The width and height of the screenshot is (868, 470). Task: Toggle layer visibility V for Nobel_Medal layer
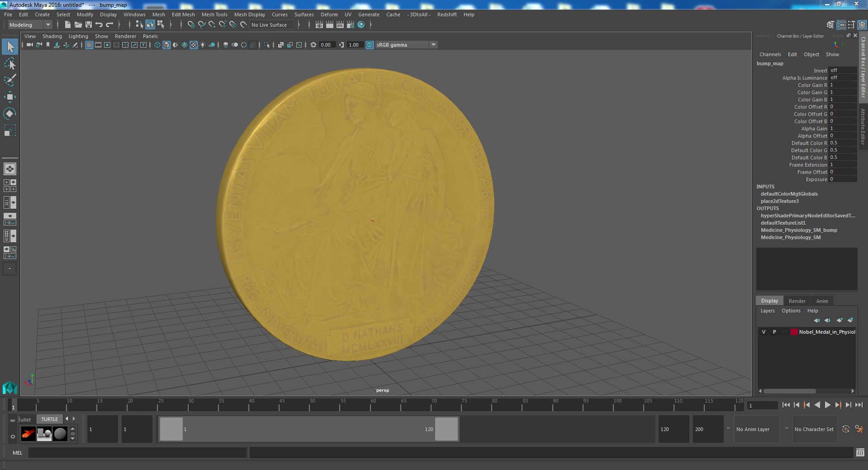click(x=764, y=332)
